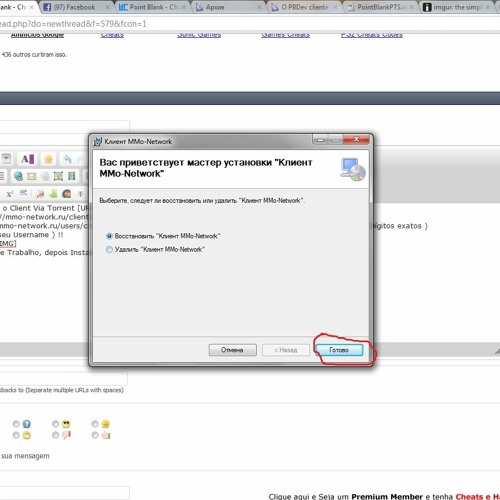Insert email link with envelope icon
The height and width of the screenshot is (500, 500).
(31, 176)
